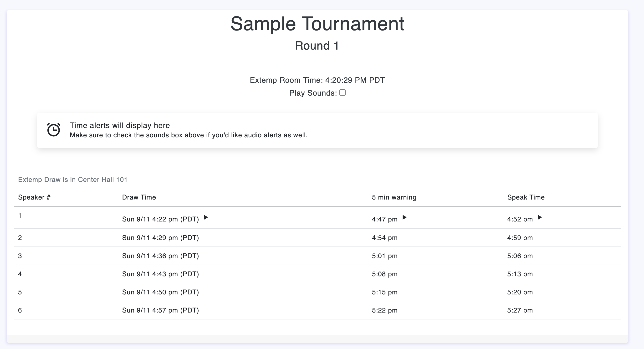Enable the Play Sounds checkbox
The height and width of the screenshot is (349, 644).
[342, 92]
